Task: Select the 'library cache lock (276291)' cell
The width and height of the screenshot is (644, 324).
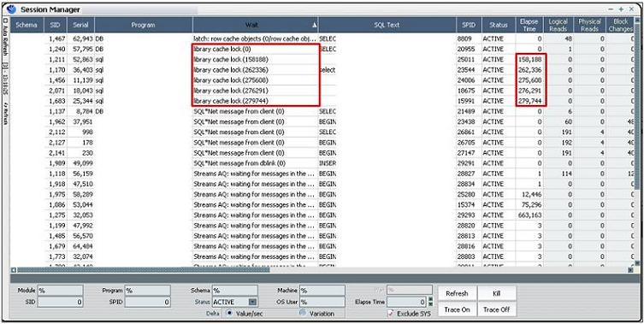Action: point(255,91)
